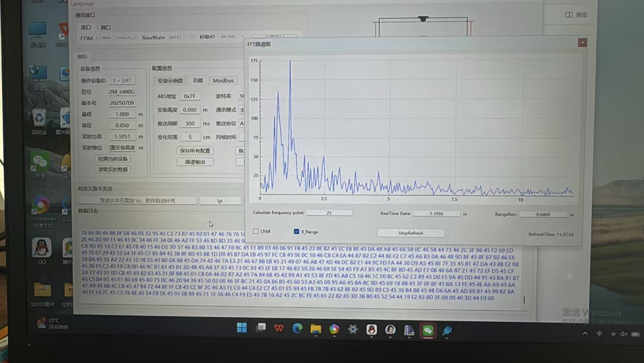Select the 网口 tab
This screenshot has width=644, height=363.
(106, 27)
